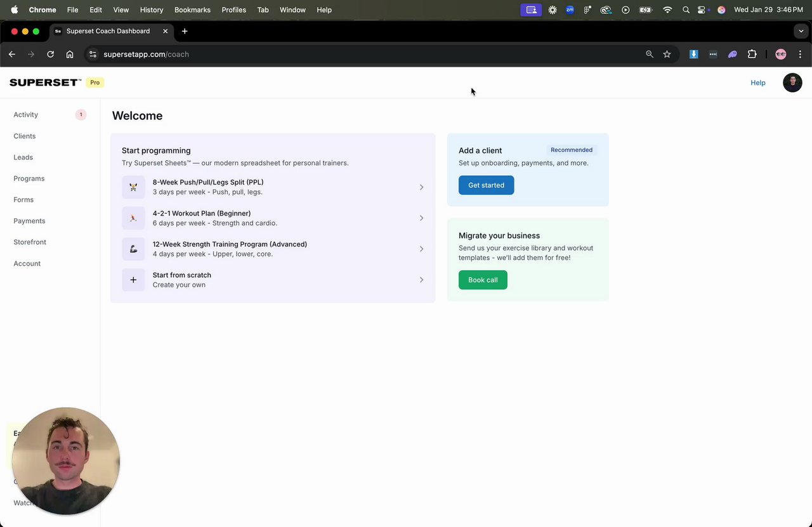Screen dimensions: 812x527
Task: Expand the tab search dropdown arrow
Action: [x=801, y=31]
